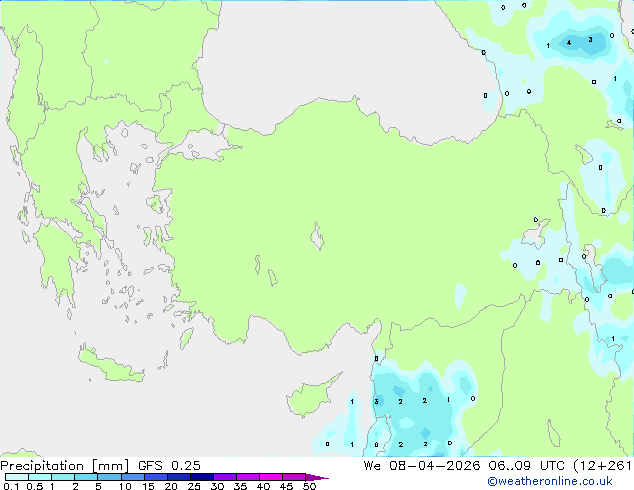Click the legend label '0.1'

tap(11, 486)
